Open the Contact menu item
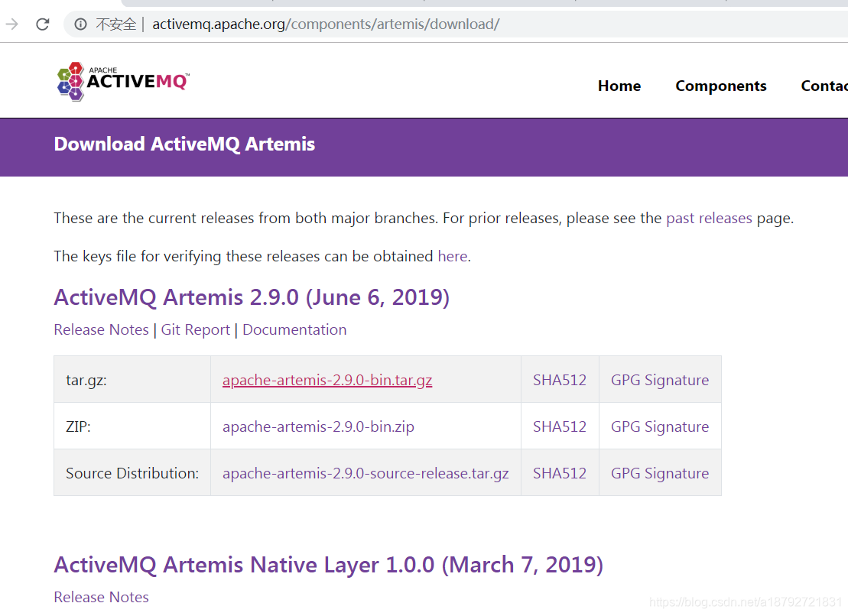Screen dimensions: 848x616 824,86
